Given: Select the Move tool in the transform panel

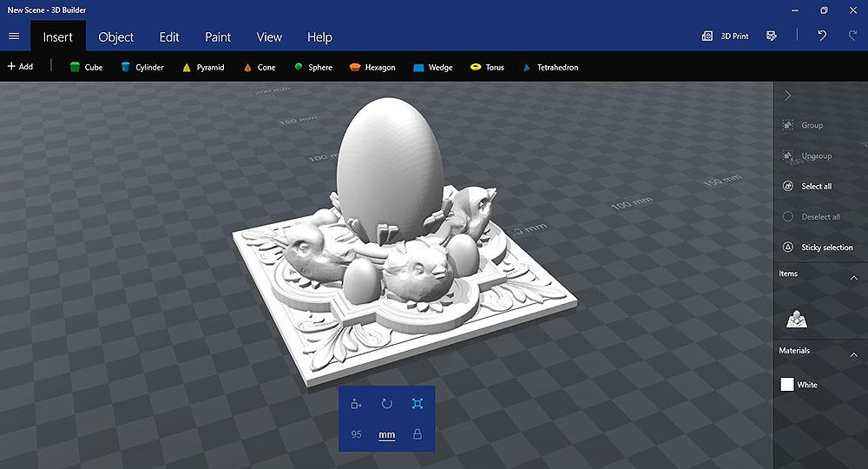Looking at the screenshot, I should [x=356, y=404].
